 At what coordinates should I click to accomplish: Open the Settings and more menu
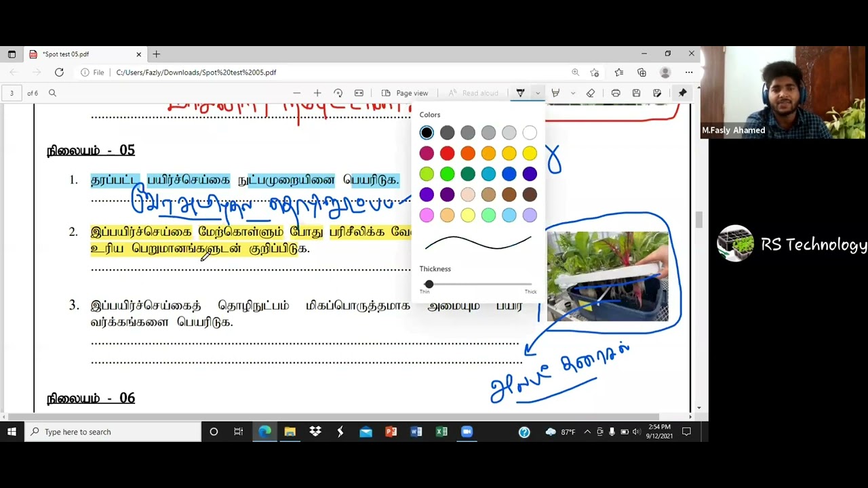coord(689,73)
